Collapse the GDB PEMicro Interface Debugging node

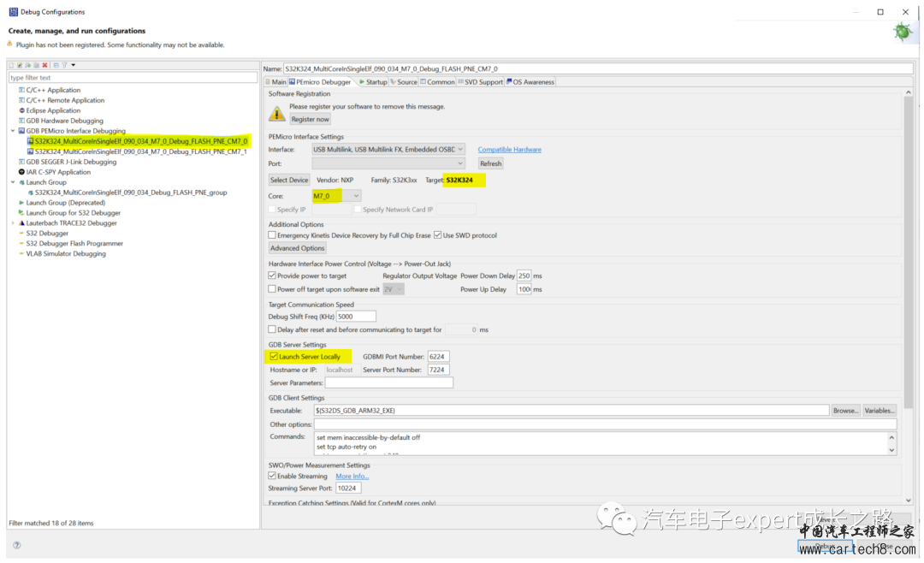click(13, 131)
